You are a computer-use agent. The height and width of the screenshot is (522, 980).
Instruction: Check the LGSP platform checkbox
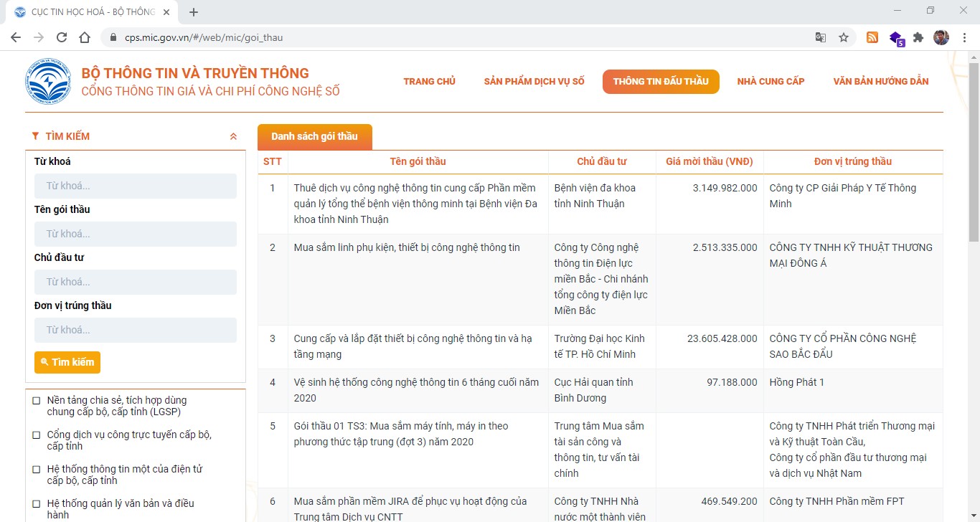[37, 401]
